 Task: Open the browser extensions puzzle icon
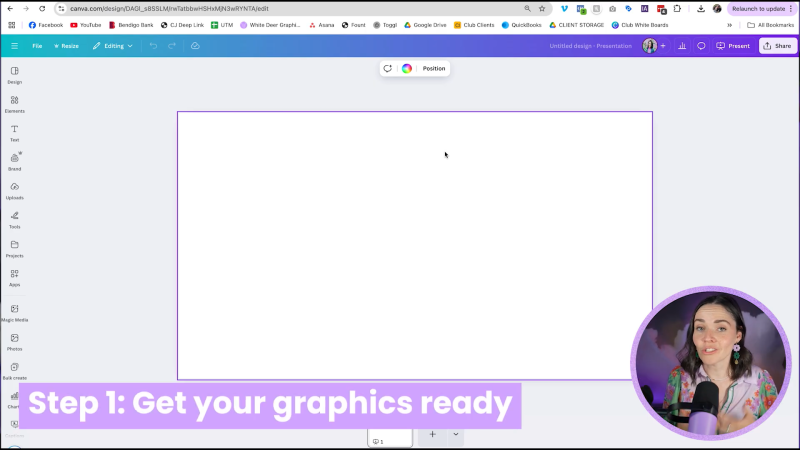[678, 9]
